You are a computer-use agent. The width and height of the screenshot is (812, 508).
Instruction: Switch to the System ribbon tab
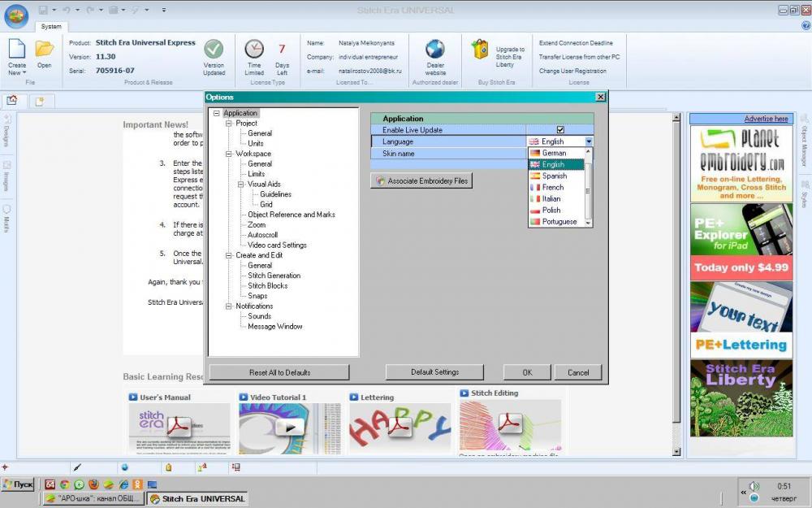coord(50,26)
